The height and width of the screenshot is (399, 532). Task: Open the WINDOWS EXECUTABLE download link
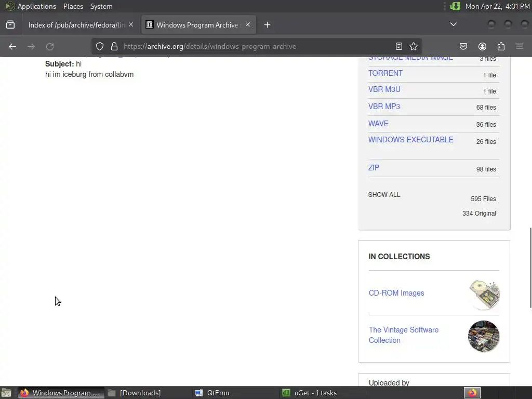click(x=410, y=140)
